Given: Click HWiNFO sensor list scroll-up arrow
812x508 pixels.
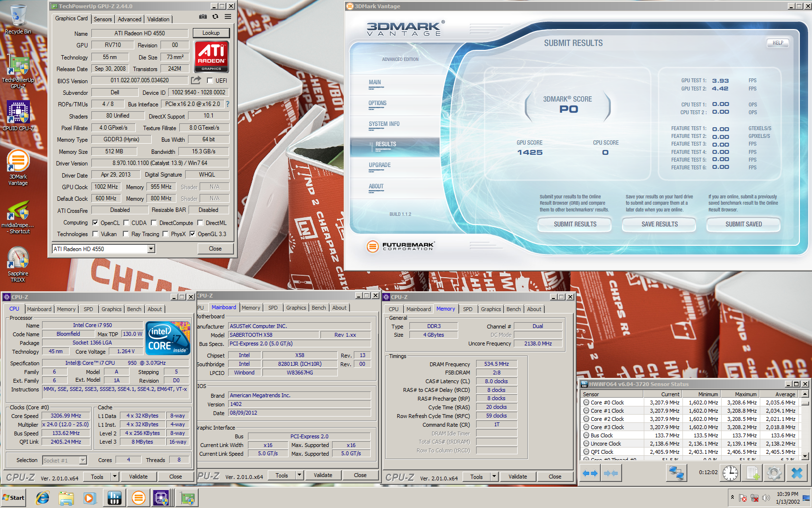Looking at the screenshot, I should (x=805, y=394).
